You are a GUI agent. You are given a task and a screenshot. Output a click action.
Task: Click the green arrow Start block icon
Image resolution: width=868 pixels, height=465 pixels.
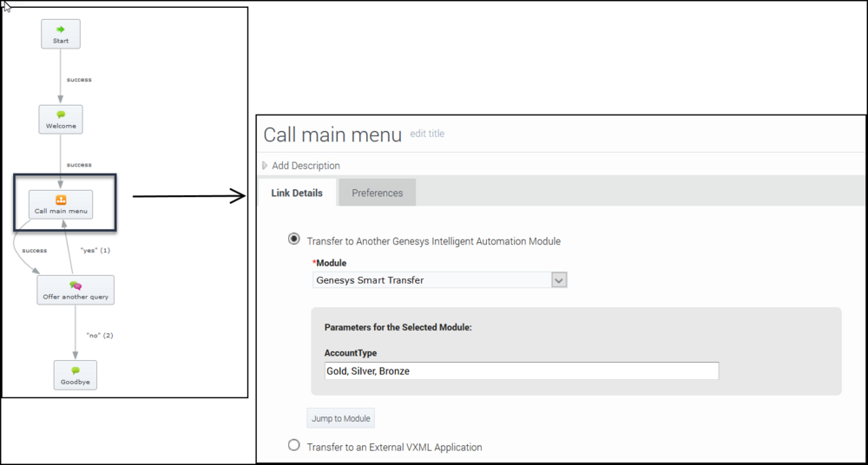(61, 29)
